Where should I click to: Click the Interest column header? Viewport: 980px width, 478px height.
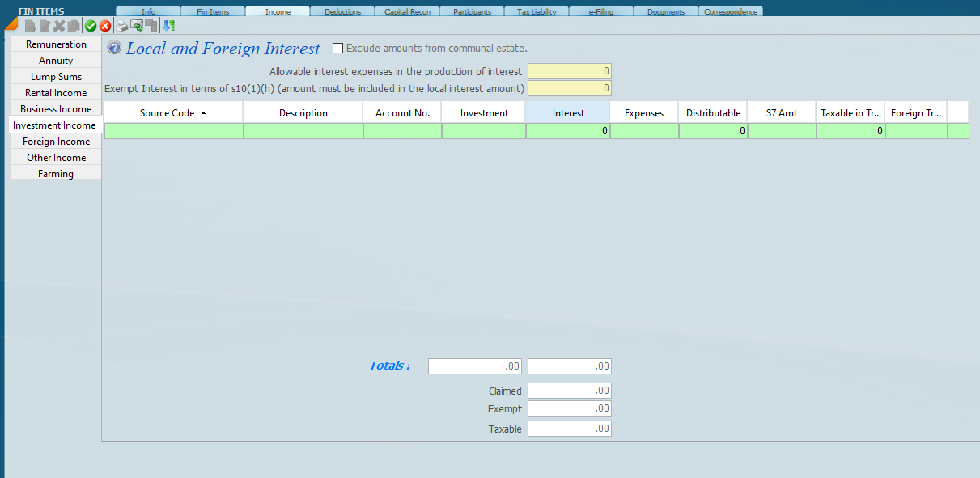point(567,113)
